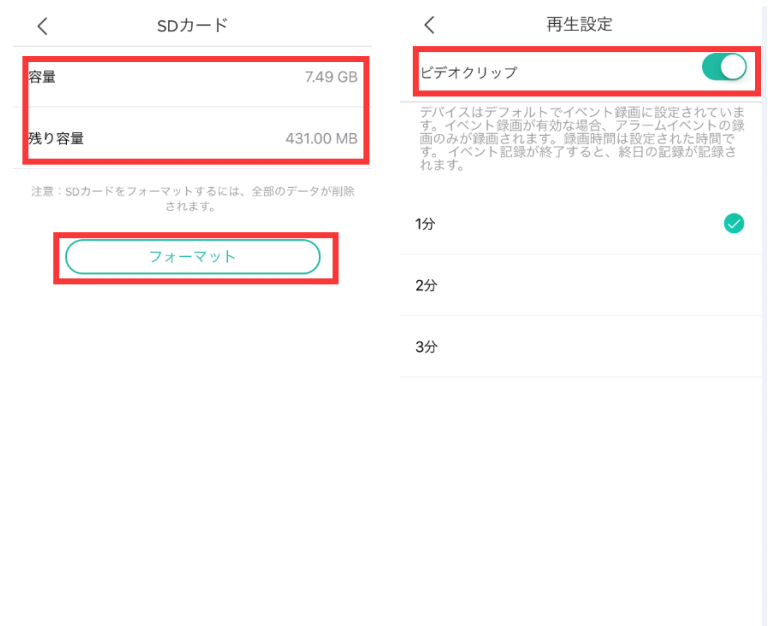774x626 pixels.
Task: Tap the event recording description text
Action: [x=581, y=138]
